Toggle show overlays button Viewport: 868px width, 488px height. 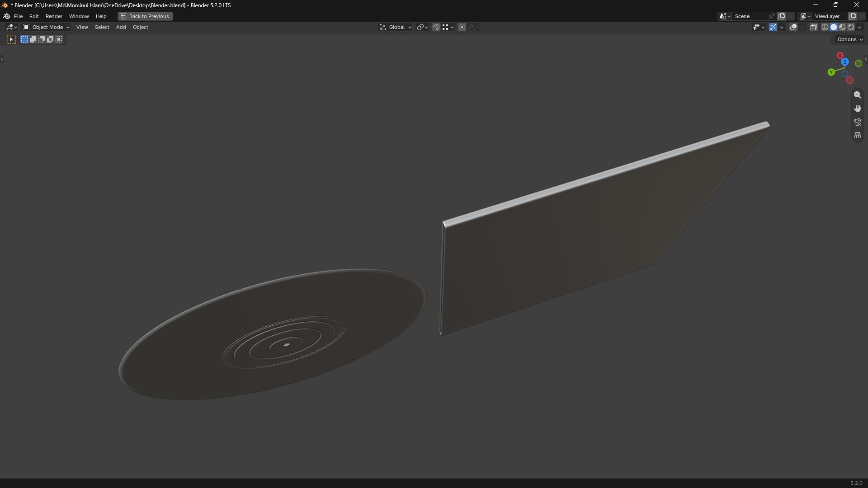tap(793, 27)
